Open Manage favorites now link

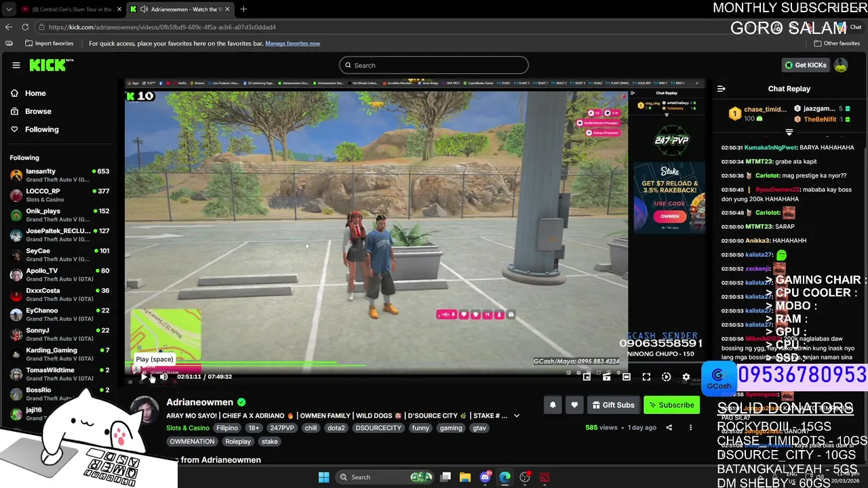tap(292, 43)
